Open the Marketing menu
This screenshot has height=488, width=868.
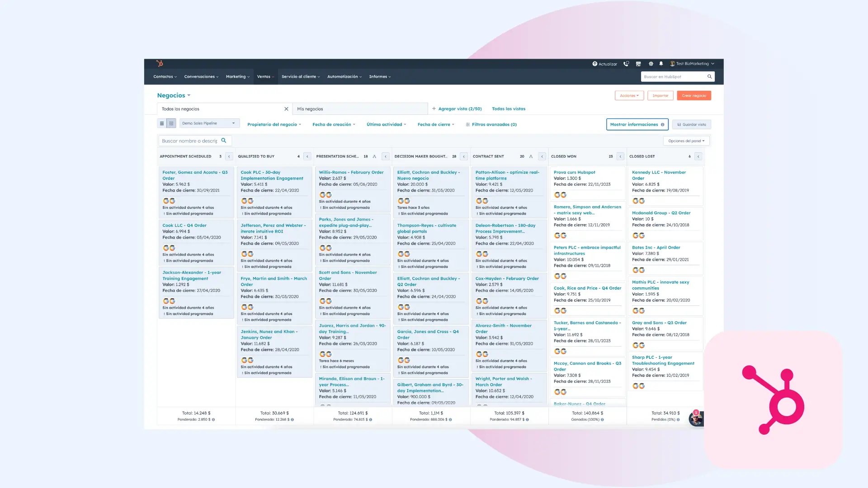(238, 76)
